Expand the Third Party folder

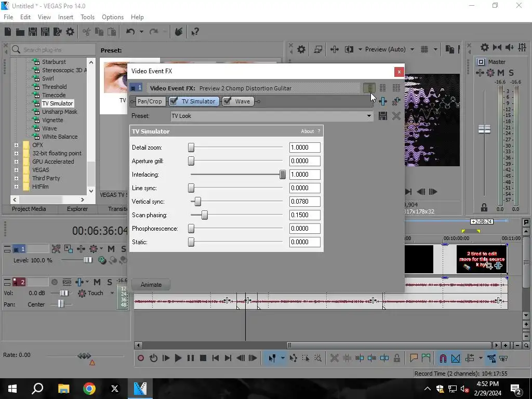[x=16, y=178]
